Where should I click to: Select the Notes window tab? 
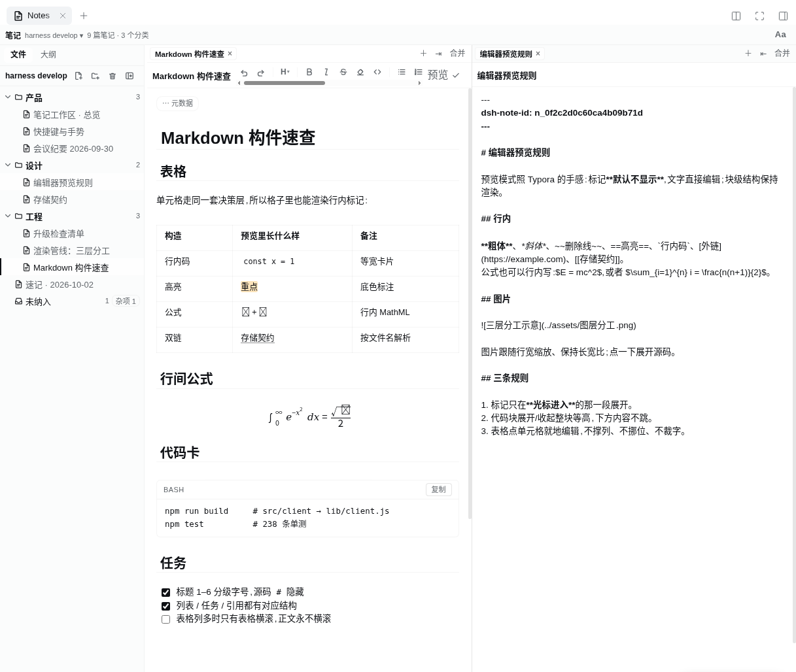[39, 16]
